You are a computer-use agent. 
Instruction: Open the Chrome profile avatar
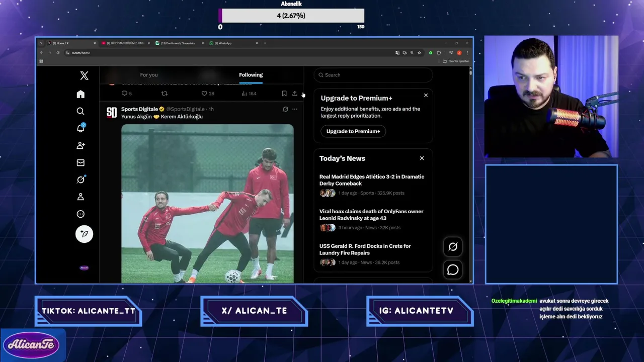tap(459, 53)
